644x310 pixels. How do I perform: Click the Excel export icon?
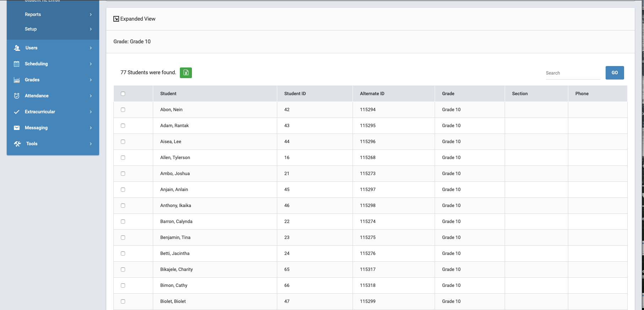(186, 73)
